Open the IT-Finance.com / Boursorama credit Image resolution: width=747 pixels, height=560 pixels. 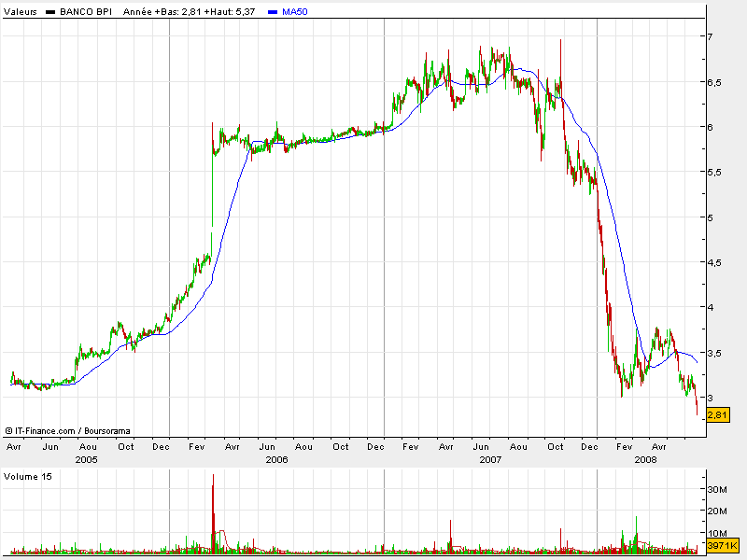pyautogui.click(x=67, y=431)
